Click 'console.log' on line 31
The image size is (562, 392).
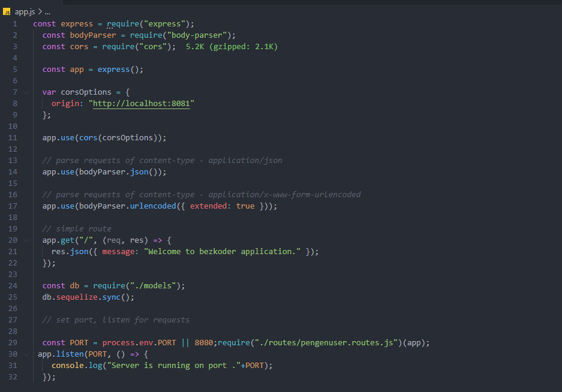[77, 366]
